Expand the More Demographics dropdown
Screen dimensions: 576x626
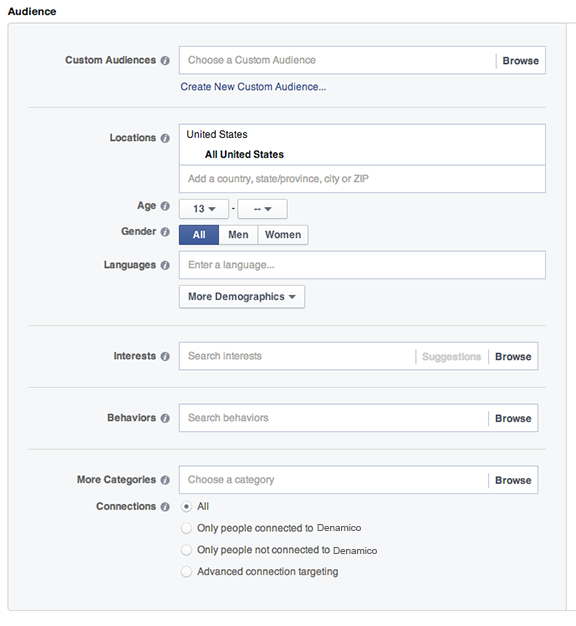coord(242,297)
